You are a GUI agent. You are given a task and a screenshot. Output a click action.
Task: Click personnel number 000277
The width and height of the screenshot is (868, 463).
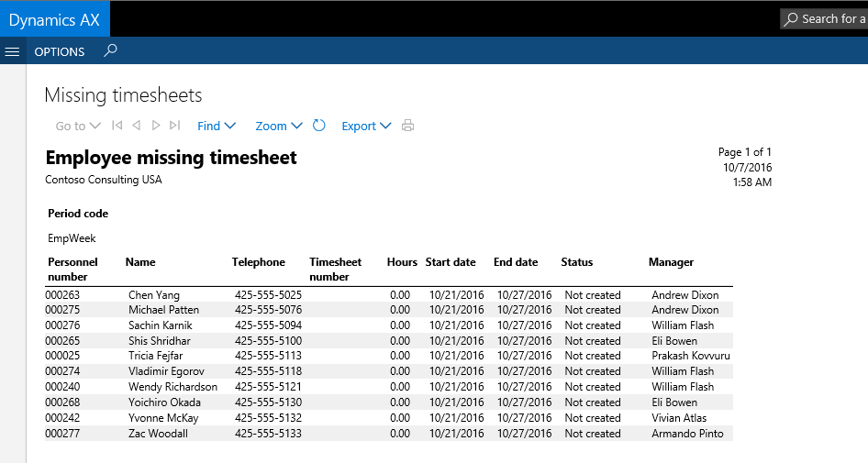62,434
